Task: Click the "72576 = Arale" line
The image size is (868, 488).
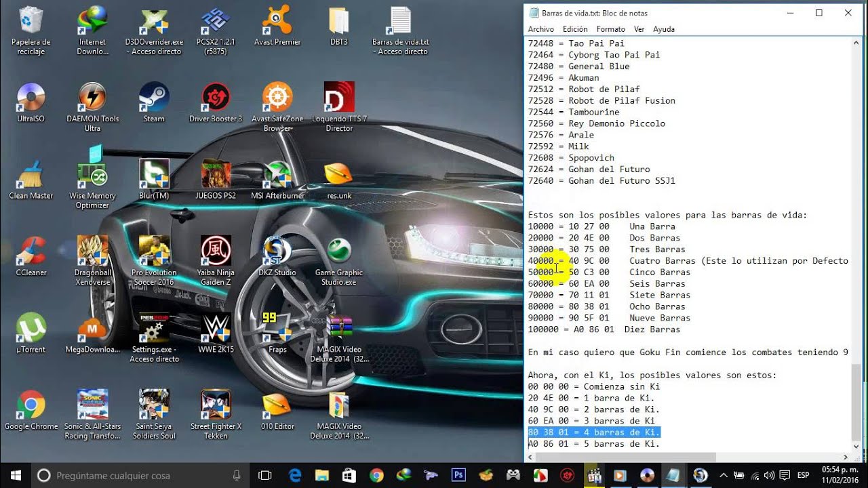Action: tap(561, 135)
